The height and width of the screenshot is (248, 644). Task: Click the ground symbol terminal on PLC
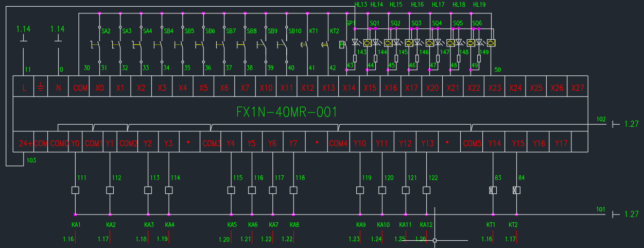(x=41, y=88)
